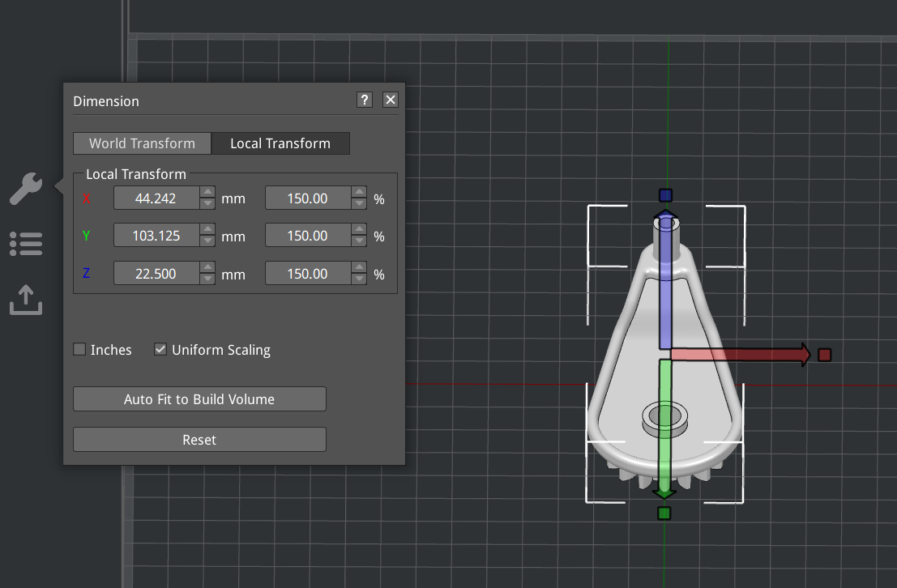
Task: Increase Z percent with up arrow
Action: pyautogui.click(x=359, y=267)
